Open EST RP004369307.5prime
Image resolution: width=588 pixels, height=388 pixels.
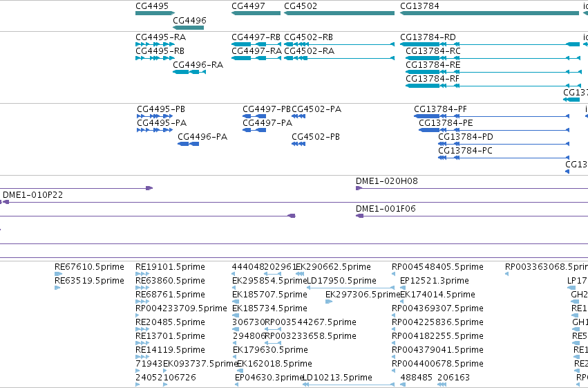tap(393, 315)
